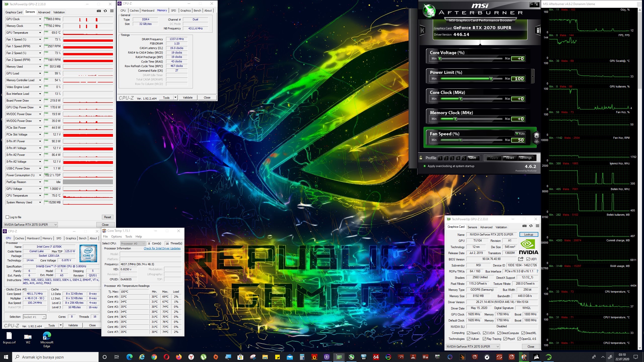Screen dimensions: 644x362
Task: Click the Reset button in GPU-Z Sensors
Action: tap(107, 217)
